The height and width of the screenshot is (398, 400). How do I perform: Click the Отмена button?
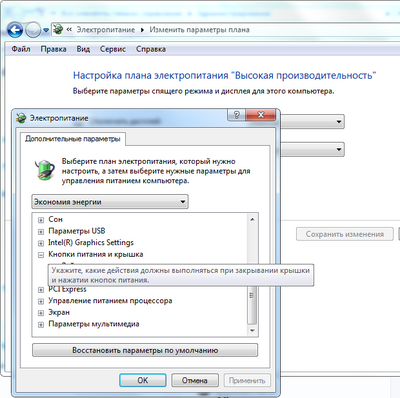(x=195, y=380)
